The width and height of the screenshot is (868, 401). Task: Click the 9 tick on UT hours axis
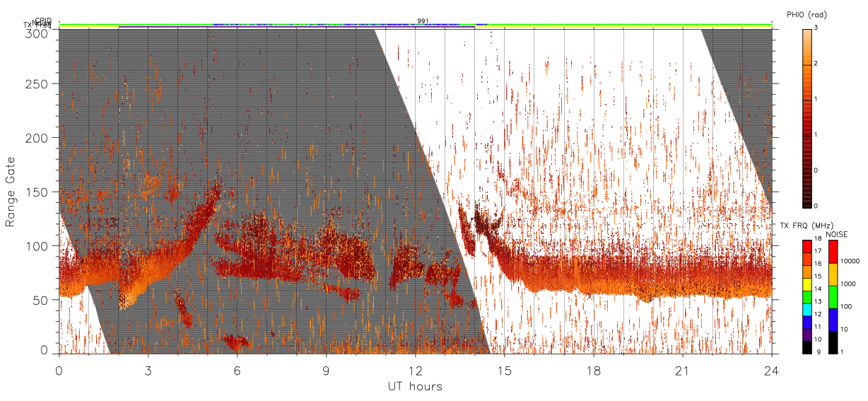[326, 370]
